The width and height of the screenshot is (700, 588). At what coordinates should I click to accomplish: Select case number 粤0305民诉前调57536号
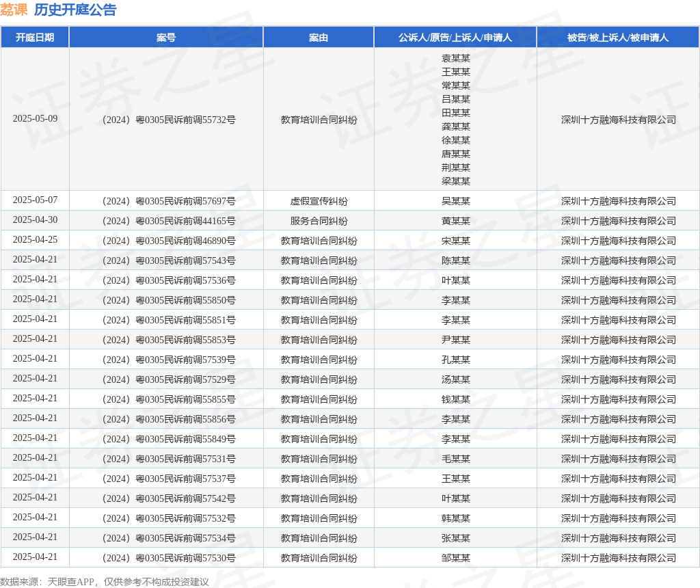tap(170, 280)
